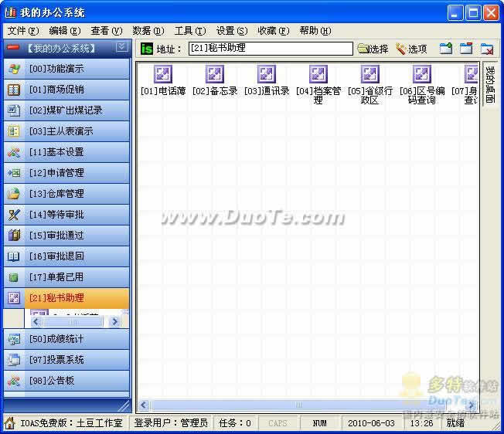
Task: Click the date 2010-06-03 in status bar
Action: [x=371, y=423]
